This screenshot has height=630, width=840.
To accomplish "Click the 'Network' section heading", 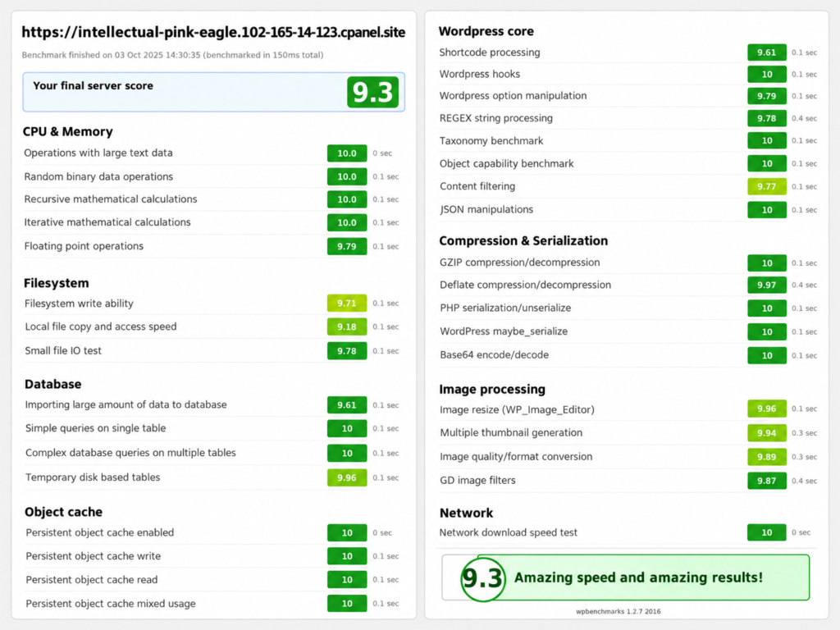I will [x=466, y=514].
